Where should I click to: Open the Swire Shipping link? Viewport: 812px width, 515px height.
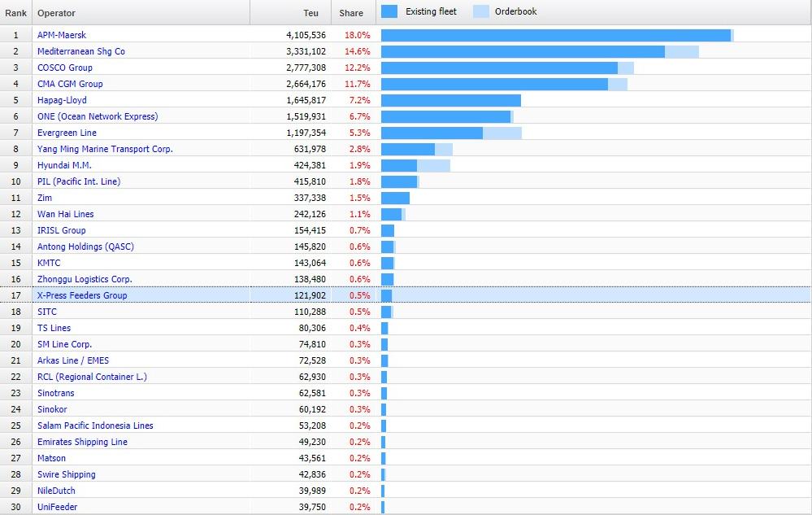(x=67, y=474)
